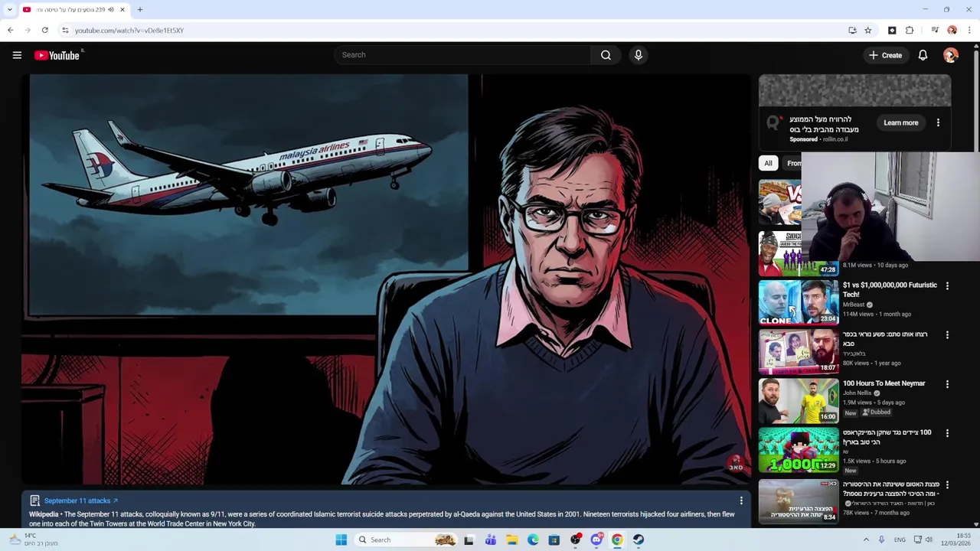Open the $1 vs $1,000,000,000 Futuristic Tech title
Screen dimensions: 980x551
890,289
